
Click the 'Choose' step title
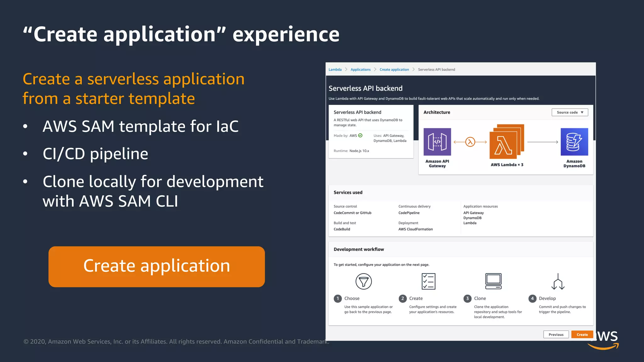click(x=352, y=299)
